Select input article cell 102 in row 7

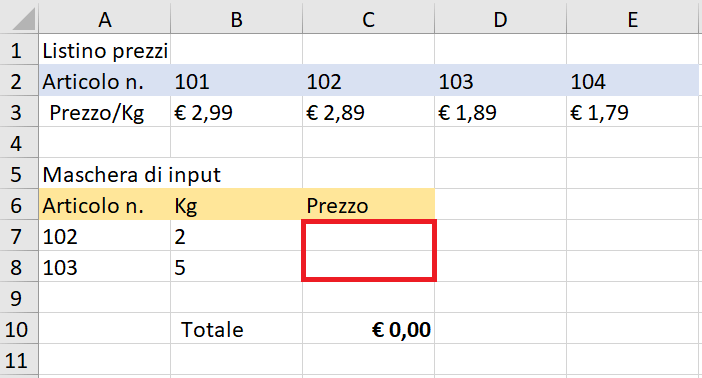(x=104, y=235)
